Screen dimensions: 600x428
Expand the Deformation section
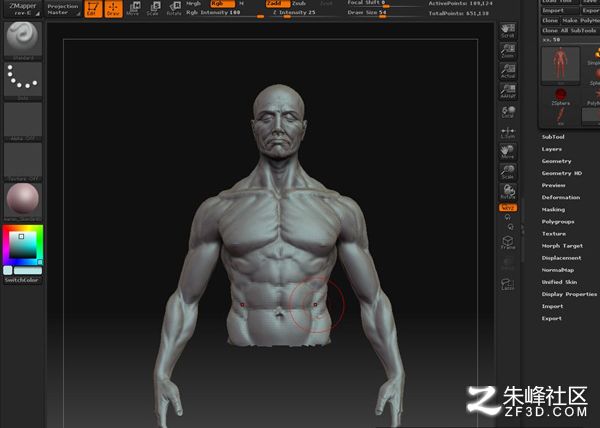(561, 197)
